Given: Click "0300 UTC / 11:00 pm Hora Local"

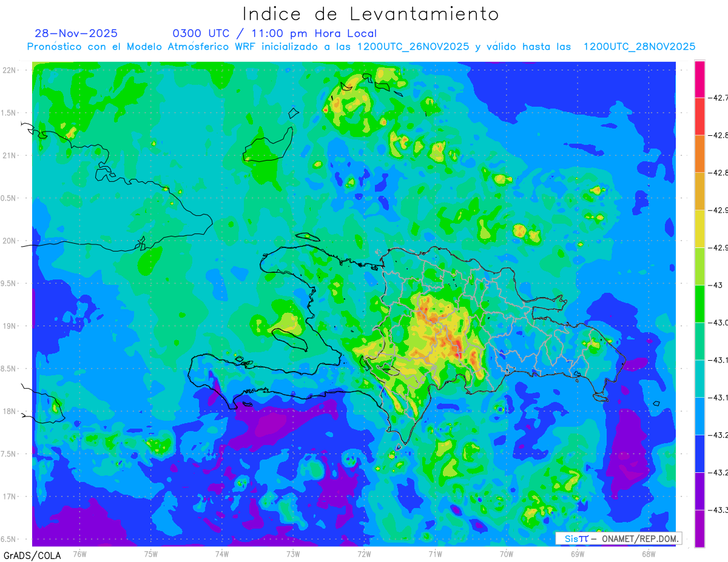Looking at the screenshot, I should click(275, 33).
